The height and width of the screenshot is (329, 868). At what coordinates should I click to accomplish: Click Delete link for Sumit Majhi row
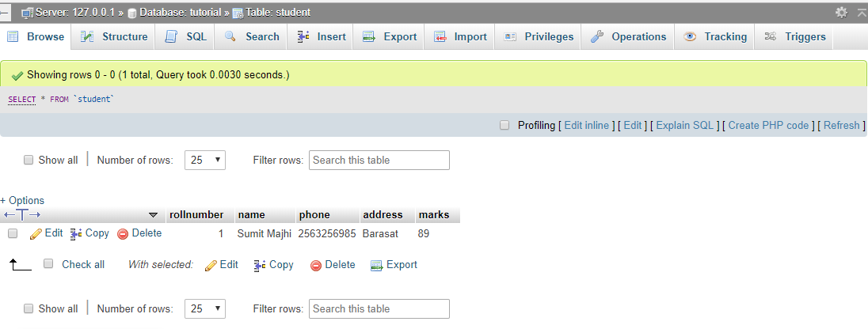(x=147, y=233)
